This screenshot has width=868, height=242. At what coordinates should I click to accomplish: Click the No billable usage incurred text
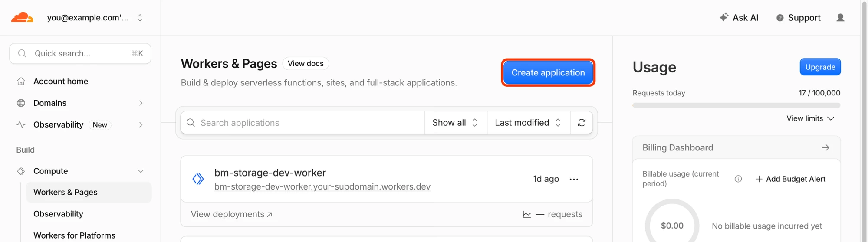pyautogui.click(x=766, y=226)
